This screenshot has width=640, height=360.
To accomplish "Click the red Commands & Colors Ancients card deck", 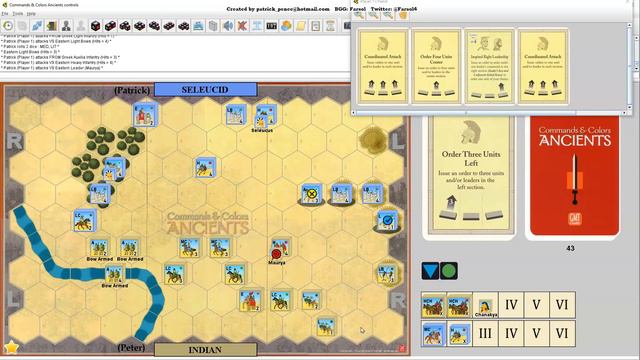I will (x=575, y=176).
